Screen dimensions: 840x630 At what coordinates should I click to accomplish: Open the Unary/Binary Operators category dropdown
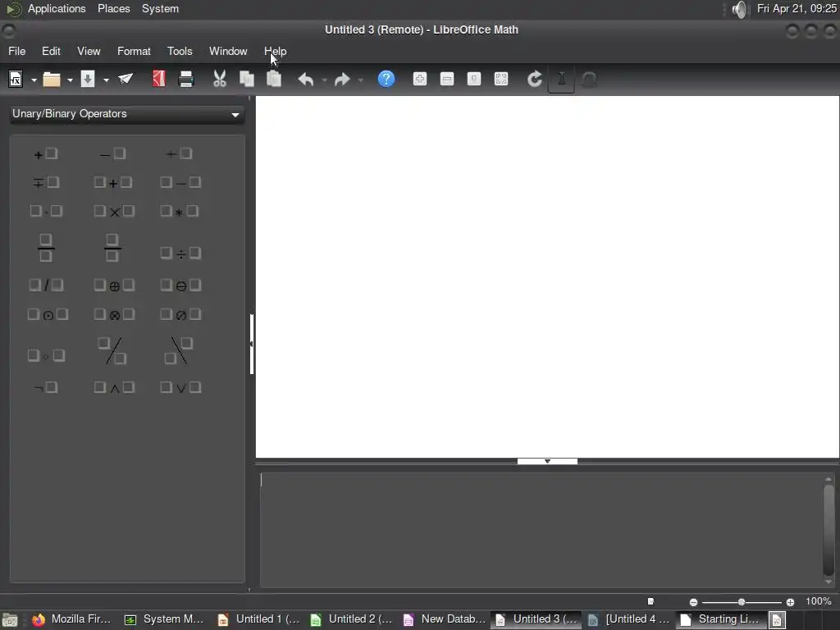(x=127, y=114)
